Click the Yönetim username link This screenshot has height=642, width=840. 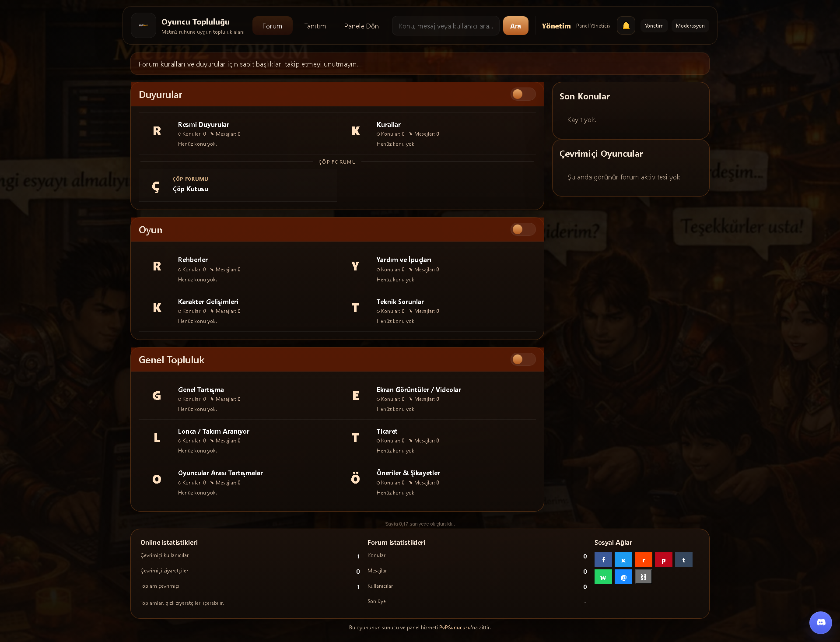coord(556,26)
